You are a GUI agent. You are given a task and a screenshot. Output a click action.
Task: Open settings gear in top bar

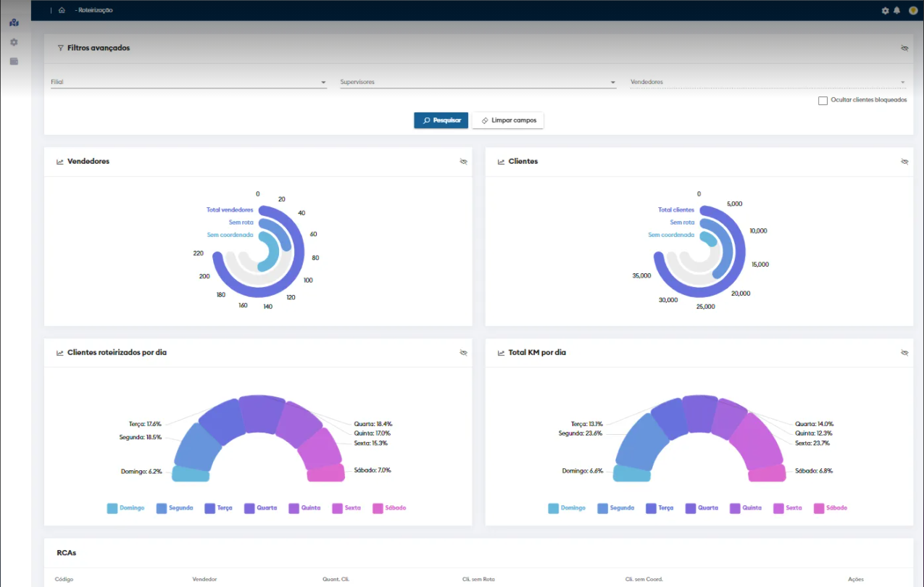click(885, 11)
